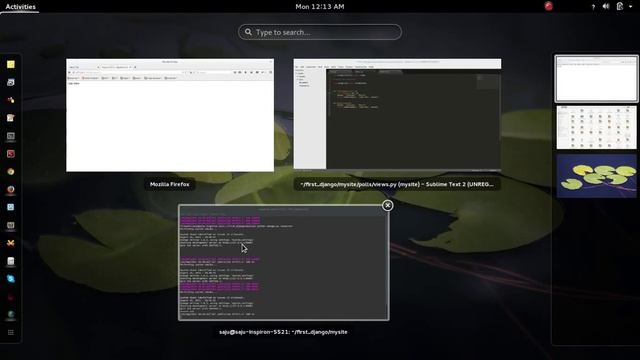This screenshot has width=640, height=360.
Task: Click the views.py Sublime Text window caption
Action: [x=397, y=184]
